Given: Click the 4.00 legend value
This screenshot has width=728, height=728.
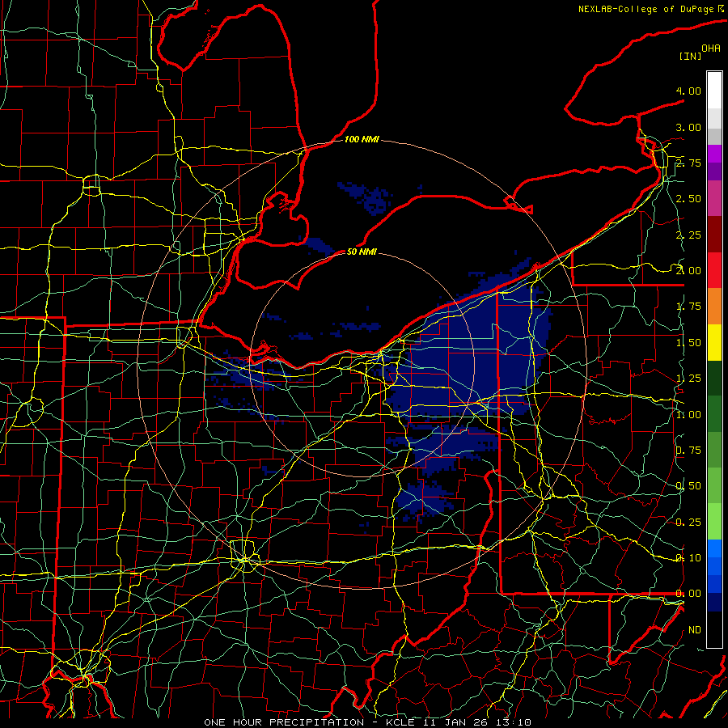Looking at the screenshot, I should [688, 91].
